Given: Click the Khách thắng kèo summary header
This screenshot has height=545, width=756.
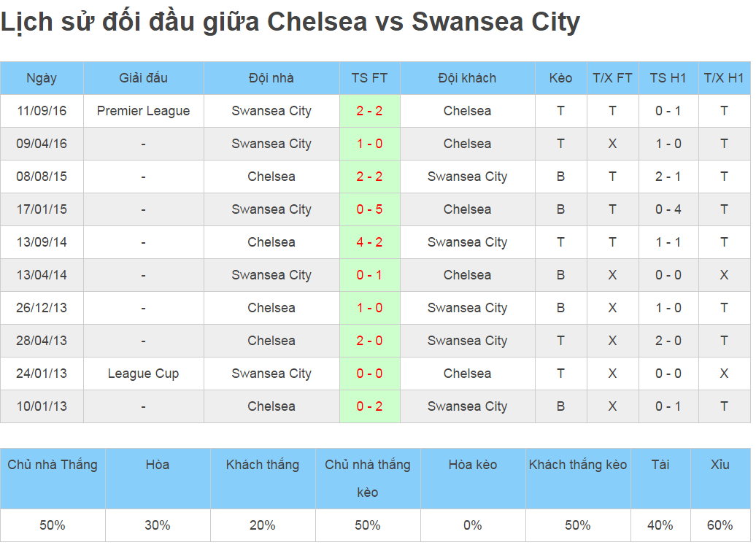Looking at the screenshot, I should coord(578,465).
